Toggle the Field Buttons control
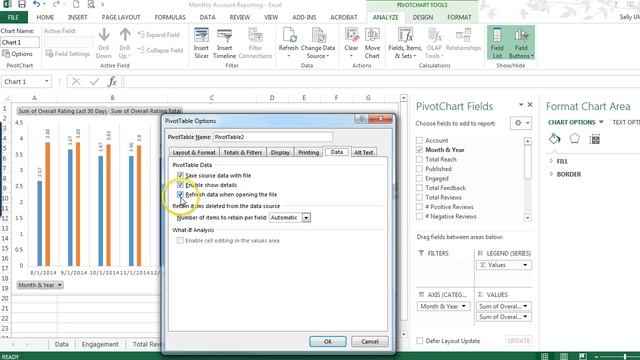 coord(521,43)
